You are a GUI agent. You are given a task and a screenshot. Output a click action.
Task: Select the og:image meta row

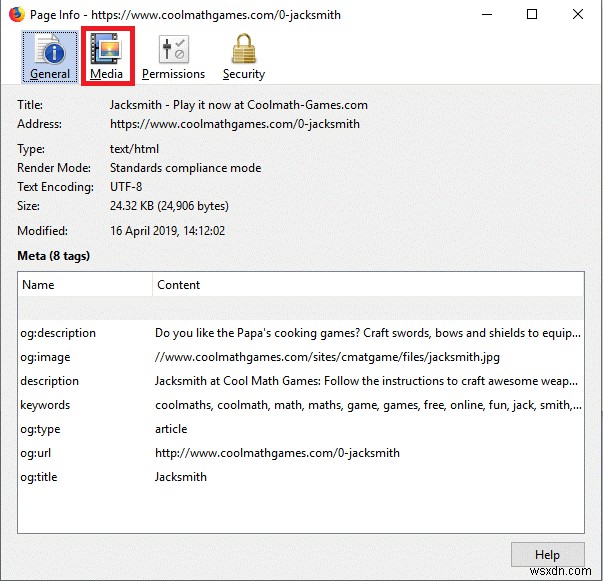click(301, 357)
